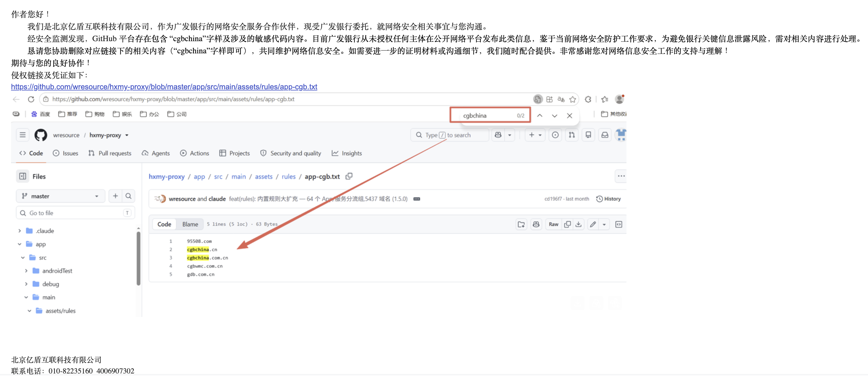Click the favorite star in address bar
Image resolution: width=868 pixels, height=381 pixels.
(x=572, y=99)
